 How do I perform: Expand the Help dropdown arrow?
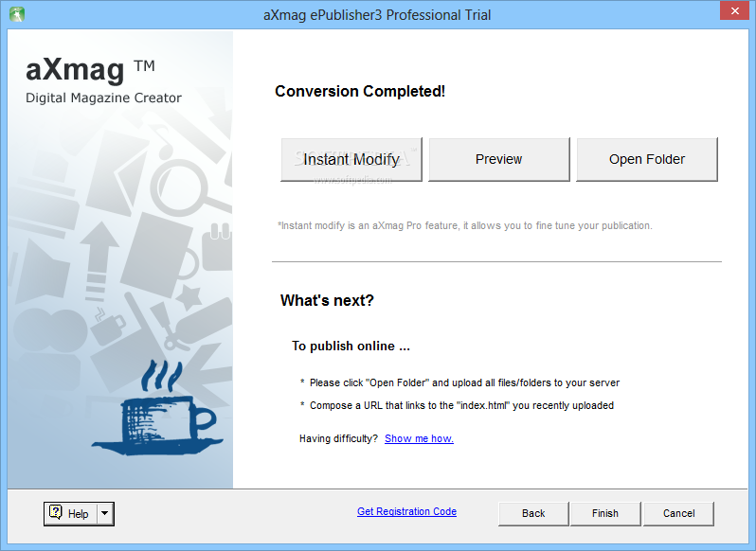tap(105, 514)
